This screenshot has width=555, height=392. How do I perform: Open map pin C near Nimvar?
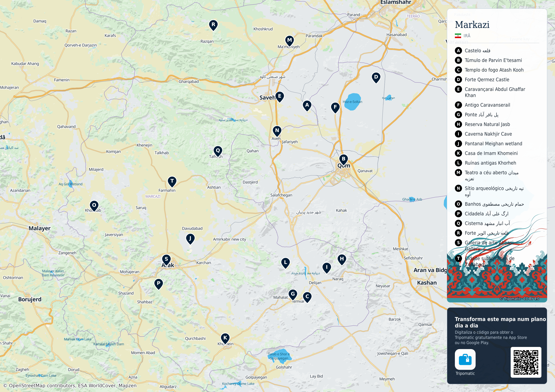point(307,297)
